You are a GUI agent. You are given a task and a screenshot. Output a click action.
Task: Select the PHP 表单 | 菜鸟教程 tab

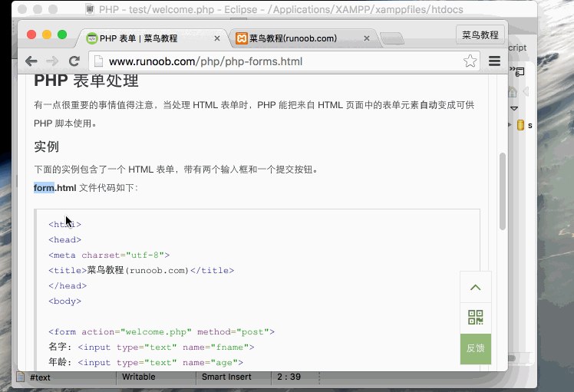pos(138,38)
